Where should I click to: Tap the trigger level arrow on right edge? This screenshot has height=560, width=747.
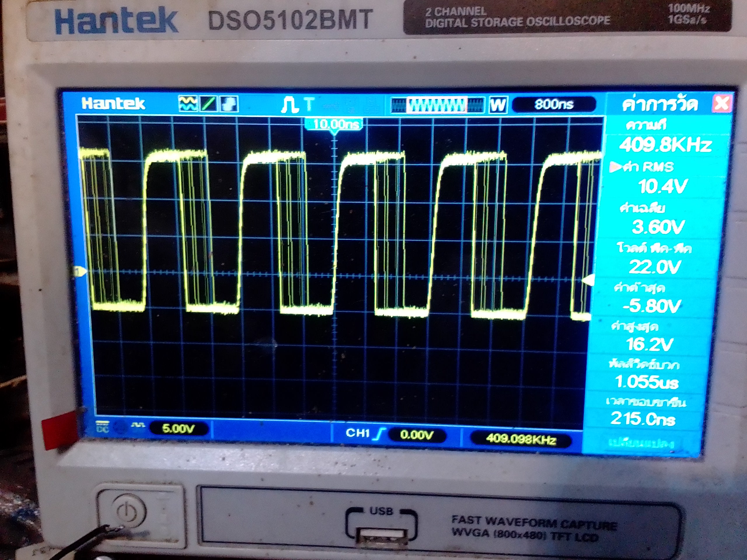pyautogui.click(x=588, y=280)
